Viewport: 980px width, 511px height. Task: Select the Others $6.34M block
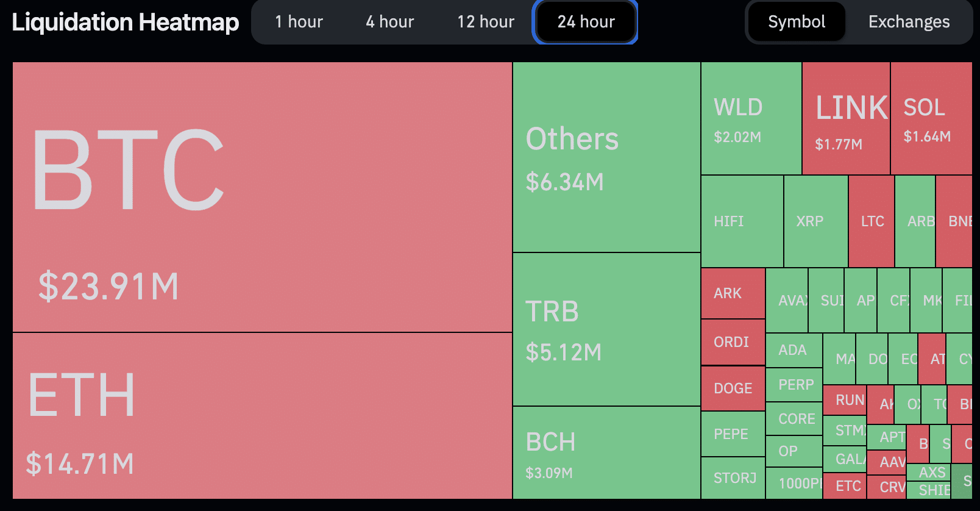(606, 157)
